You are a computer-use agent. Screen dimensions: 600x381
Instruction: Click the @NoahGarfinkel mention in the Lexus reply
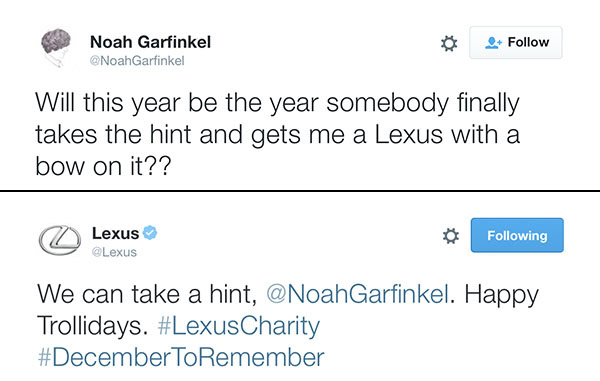[357, 294]
